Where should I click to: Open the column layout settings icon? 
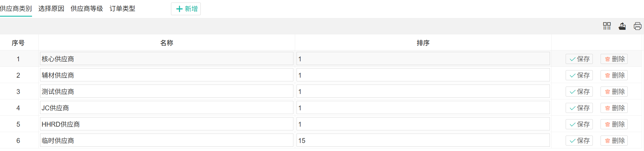pyautogui.click(x=607, y=26)
